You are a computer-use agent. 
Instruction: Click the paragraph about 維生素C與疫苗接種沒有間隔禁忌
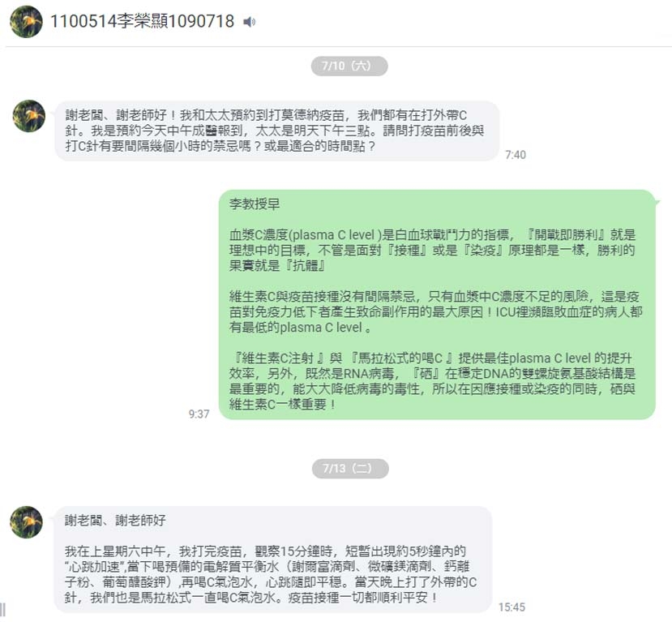coord(435,311)
